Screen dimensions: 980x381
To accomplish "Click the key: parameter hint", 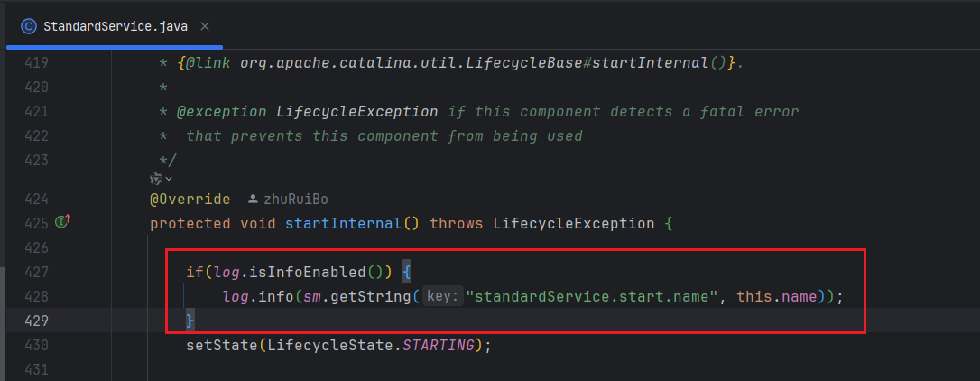I will point(443,296).
